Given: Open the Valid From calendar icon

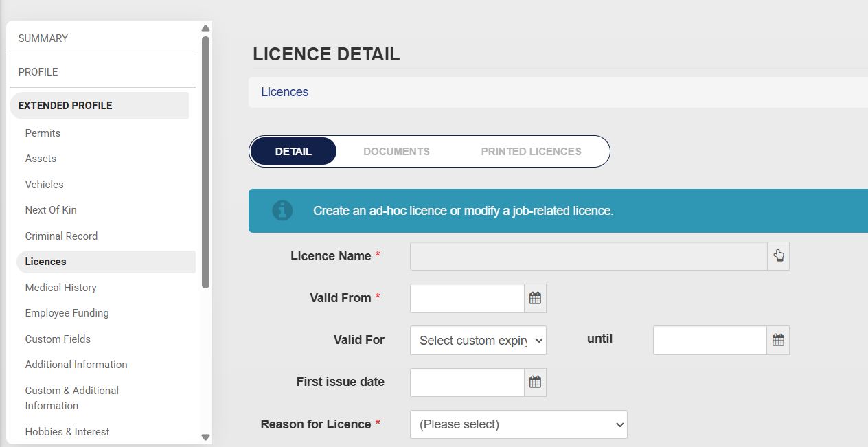Looking at the screenshot, I should point(535,298).
